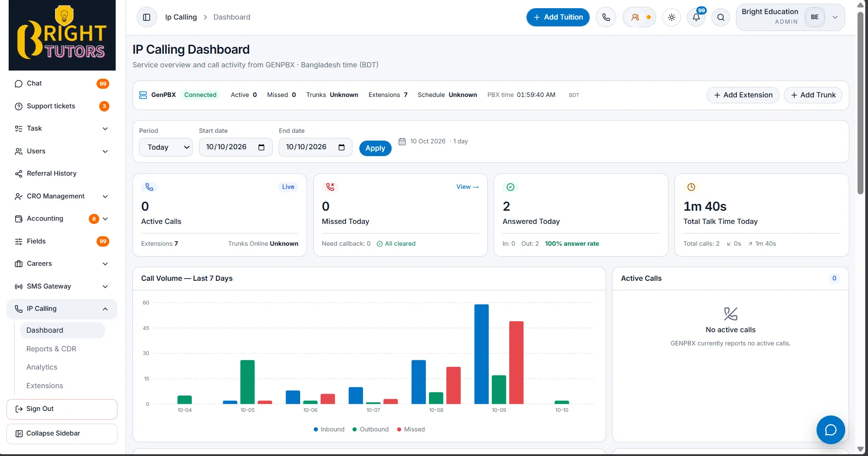The width and height of the screenshot is (868, 456).
Task: Click the Apply button
Action: [375, 148]
